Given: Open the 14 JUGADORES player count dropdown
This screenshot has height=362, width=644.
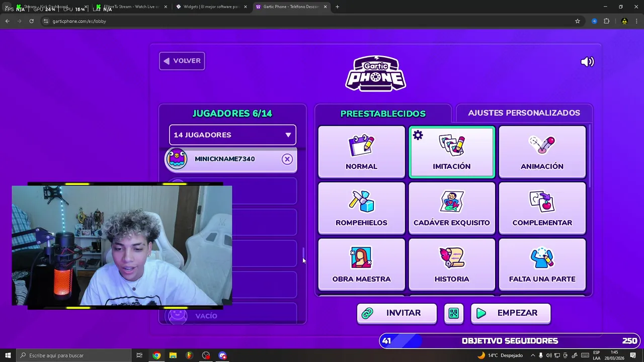Looking at the screenshot, I should click(232, 135).
